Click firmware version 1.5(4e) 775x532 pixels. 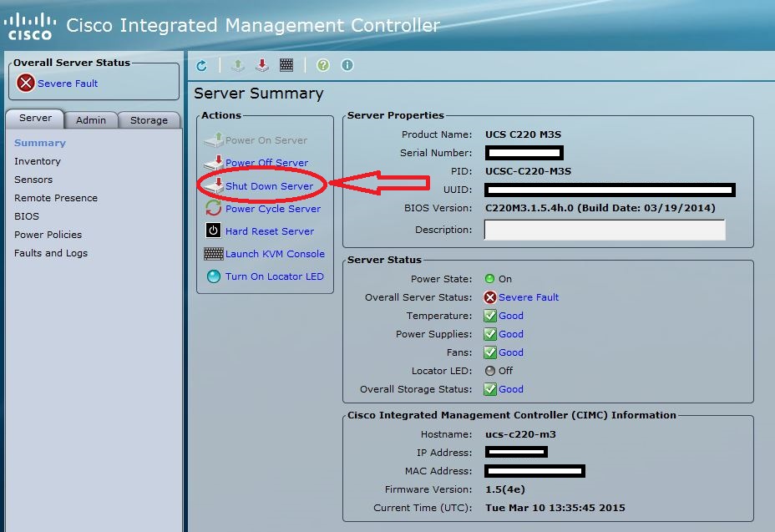coord(505,489)
